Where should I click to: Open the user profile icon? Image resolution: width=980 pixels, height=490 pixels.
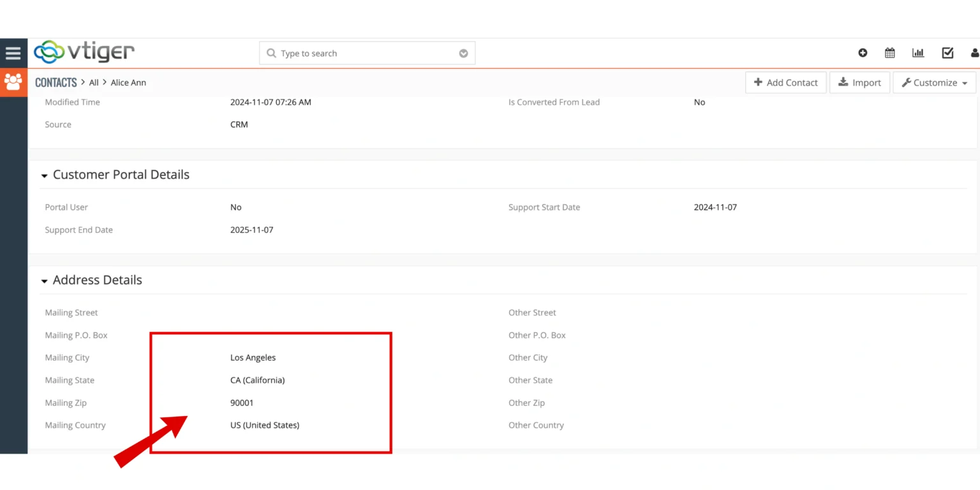pos(975,53)
